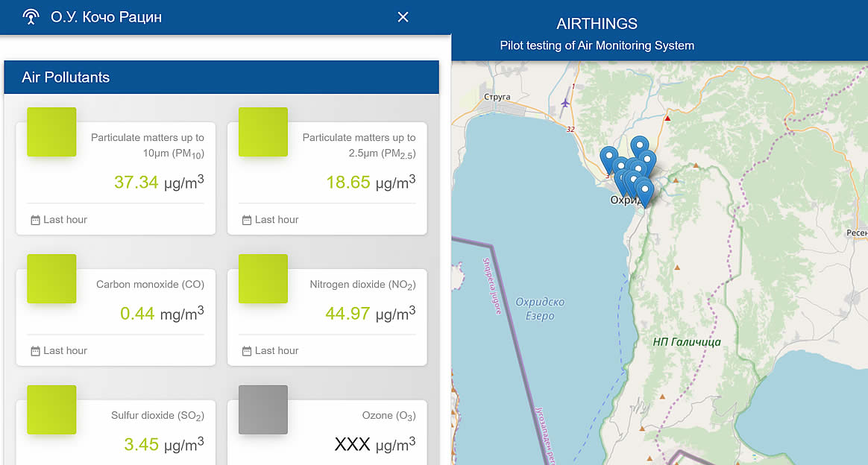The image size is (868, 465).
Task: Click the 'Nitrogen dioxide (NO2)' label
Action: 362,285
